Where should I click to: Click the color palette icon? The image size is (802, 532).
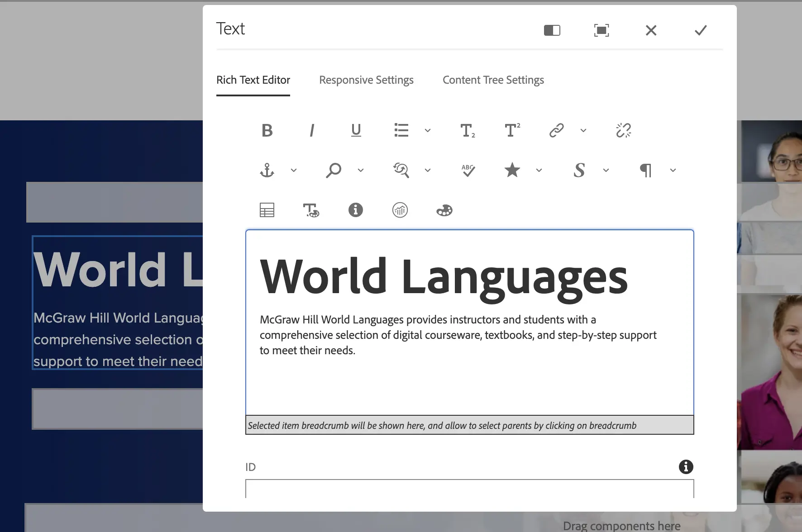(444, 210)
